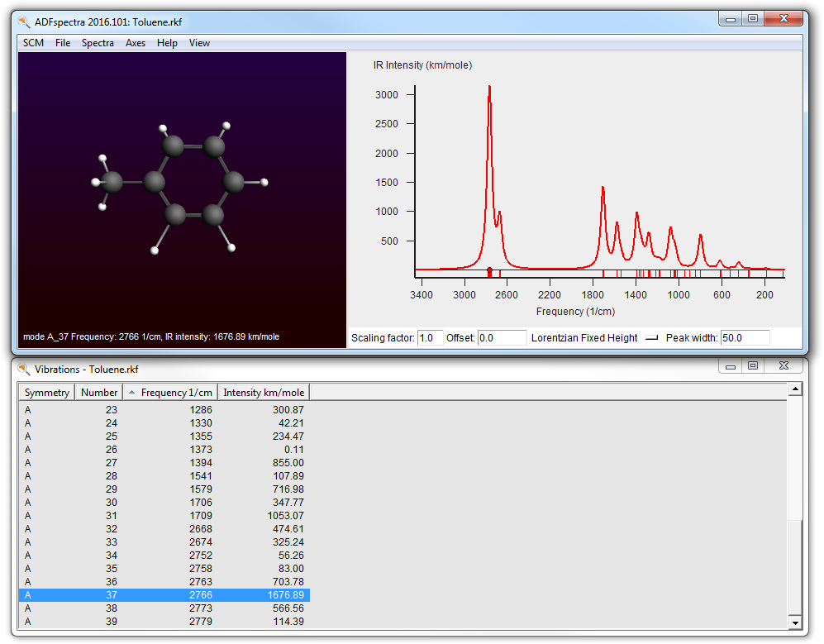Sort by Number column header
The height and width of the screenshot is (644, 824).
pyautogui.click(x=99, y=393)
